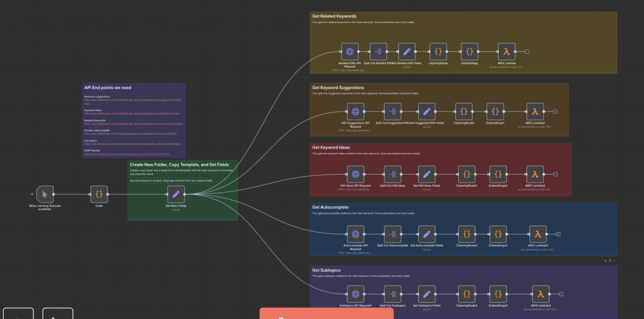644x319 pixels.
Task: Click the plus connector after AWS Lambda1
Action: click(555, 111)
